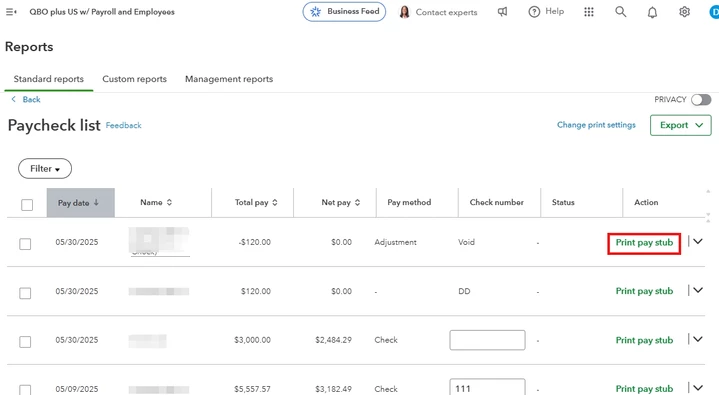Tick the select-all header checkbox
This screenshot has height=395, width=719.
tap(27, 205)
